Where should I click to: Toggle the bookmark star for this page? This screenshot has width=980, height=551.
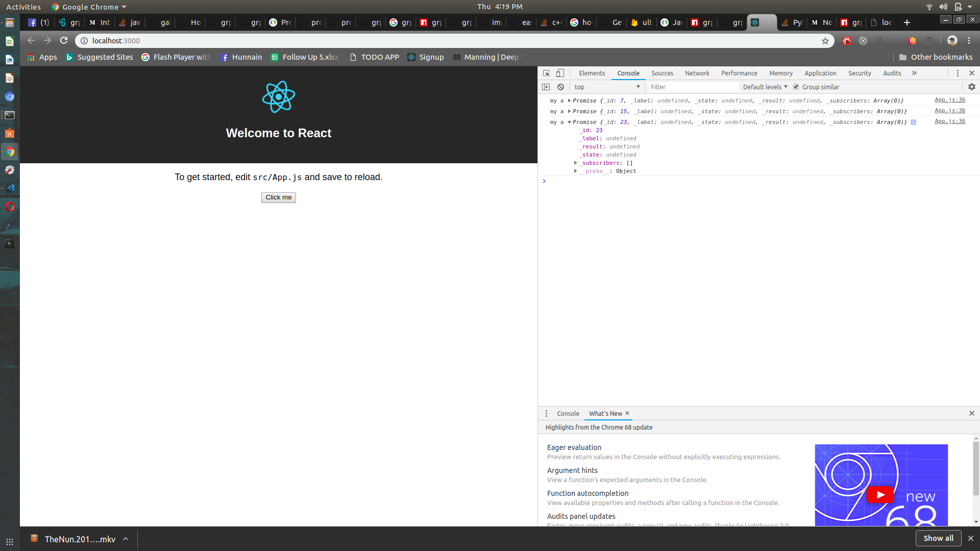(825, 40)
